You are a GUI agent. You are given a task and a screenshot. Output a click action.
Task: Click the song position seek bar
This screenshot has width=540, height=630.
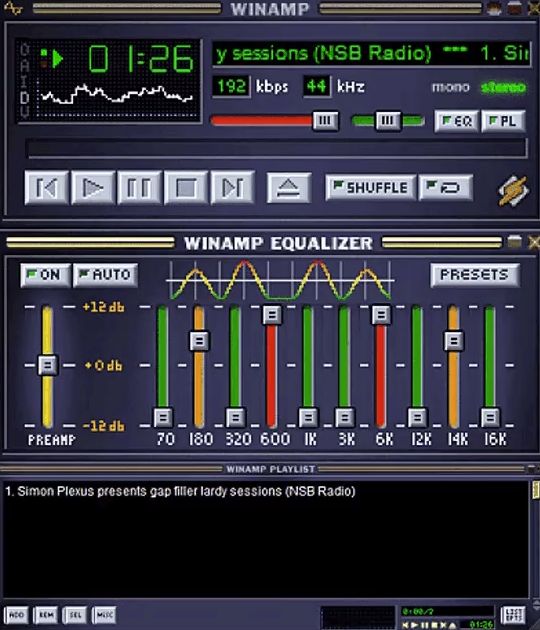coord(276,148)
